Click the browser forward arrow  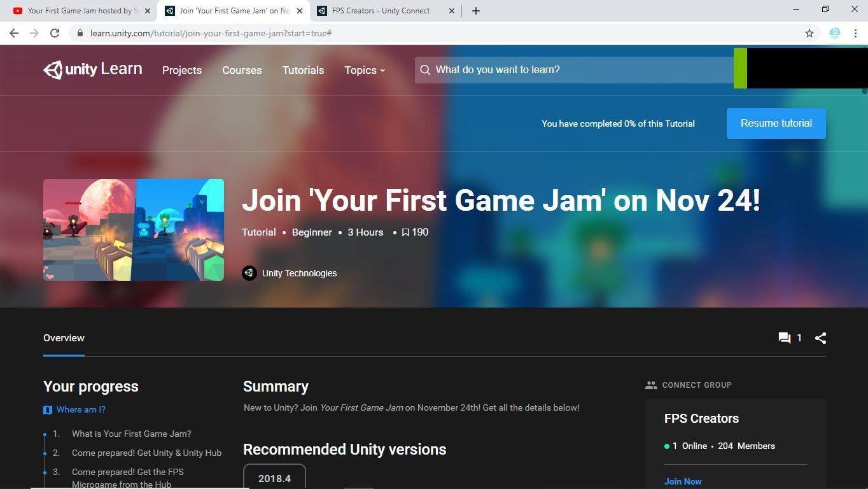click(x=34, y=33)
